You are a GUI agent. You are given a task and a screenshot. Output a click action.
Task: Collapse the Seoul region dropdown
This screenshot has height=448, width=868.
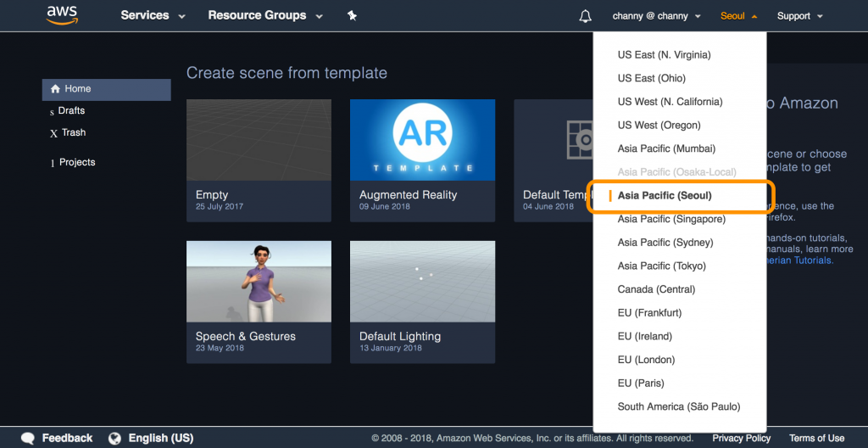pyautogui.click(x=738, y=16)
